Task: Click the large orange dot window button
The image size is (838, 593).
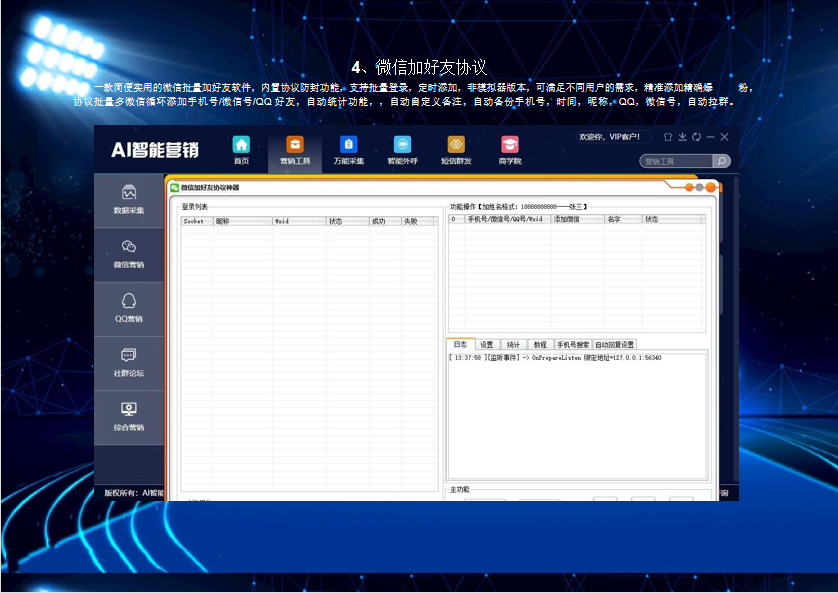Action: click(711, 187)
